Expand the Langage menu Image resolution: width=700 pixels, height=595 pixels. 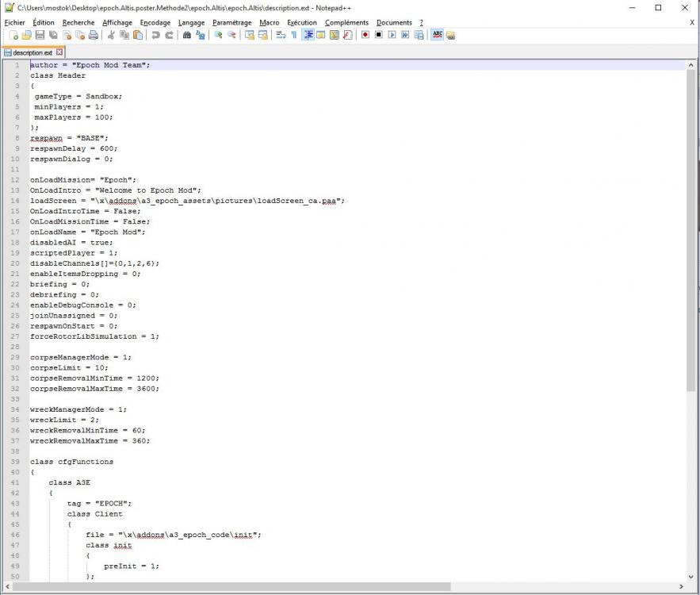(191, 23)
